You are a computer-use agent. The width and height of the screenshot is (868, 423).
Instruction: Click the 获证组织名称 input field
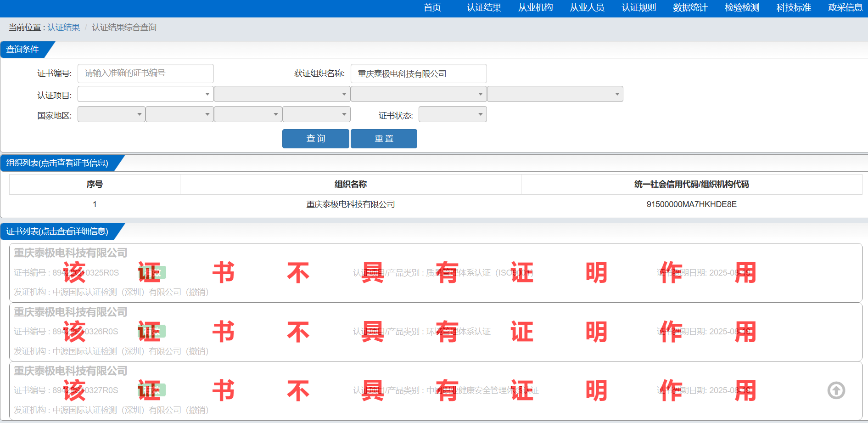click(x=419, y=73)
